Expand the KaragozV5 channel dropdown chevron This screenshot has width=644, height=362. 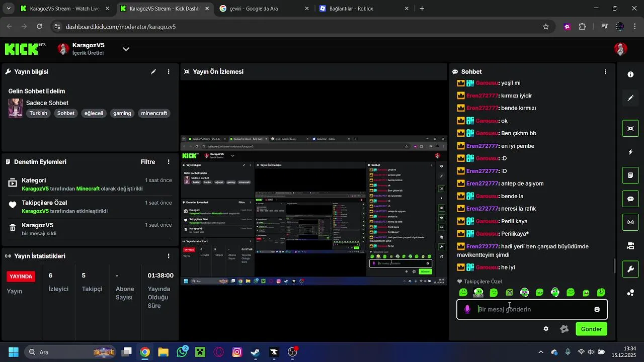pyautogui.click(x=126, y=49)
